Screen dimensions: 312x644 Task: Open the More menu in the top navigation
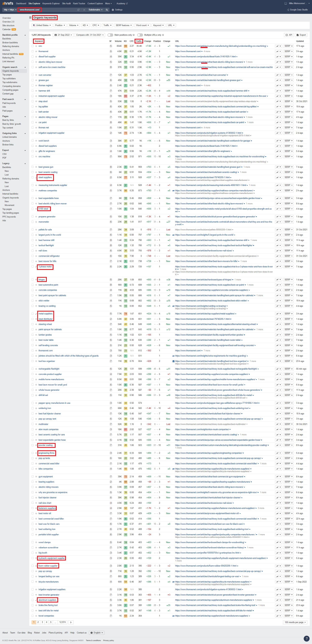(108, 4)
